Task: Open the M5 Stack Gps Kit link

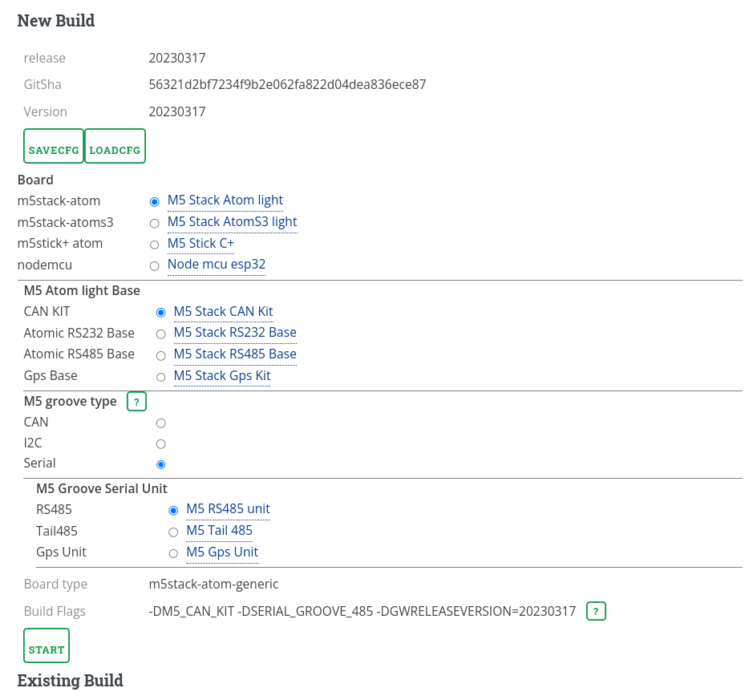Action: 222,375
